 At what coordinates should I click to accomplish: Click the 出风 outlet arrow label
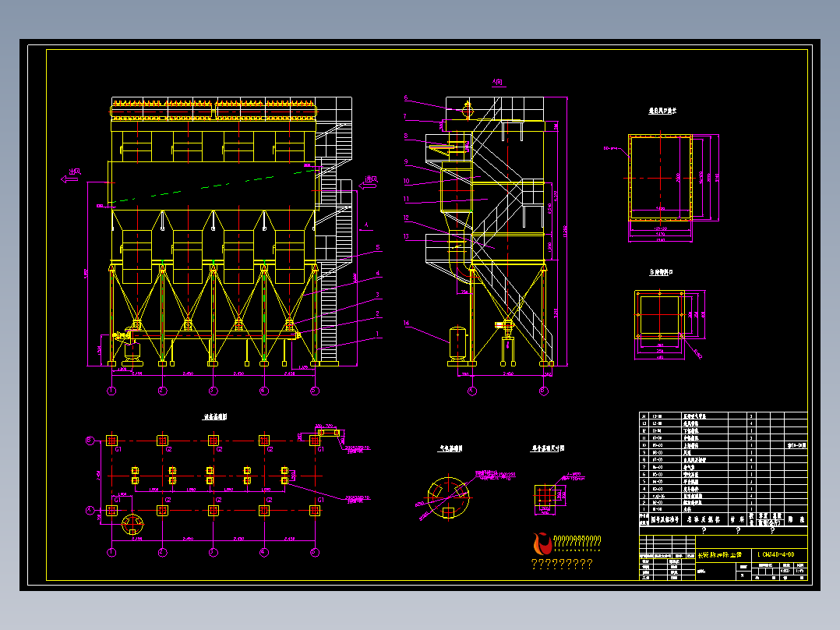click(71, 175)
